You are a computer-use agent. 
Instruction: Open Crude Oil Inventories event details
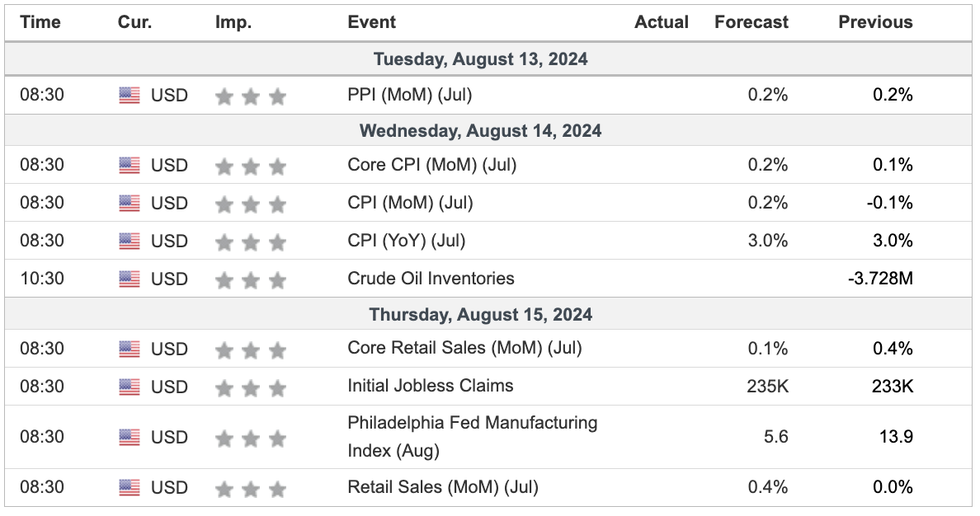click(431, 279)
